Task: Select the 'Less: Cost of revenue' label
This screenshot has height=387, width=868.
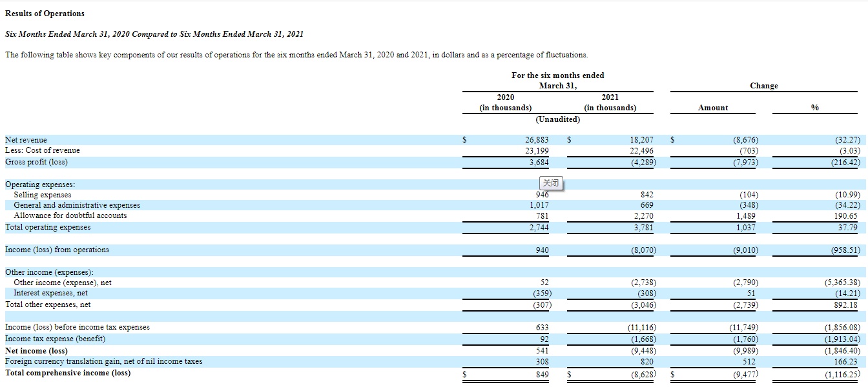Action: (43, 150)
